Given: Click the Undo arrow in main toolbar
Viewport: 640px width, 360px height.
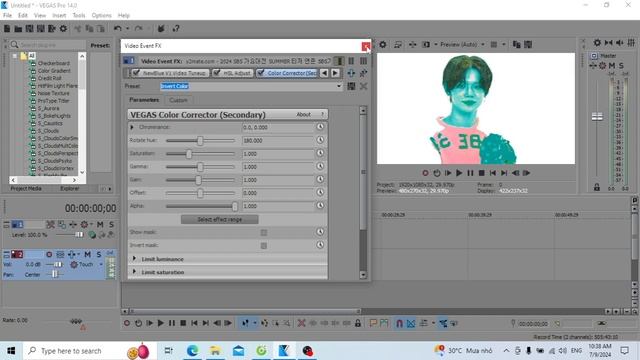Looking at the screenshot, I should pyautogui.click(x=118, y=29).
